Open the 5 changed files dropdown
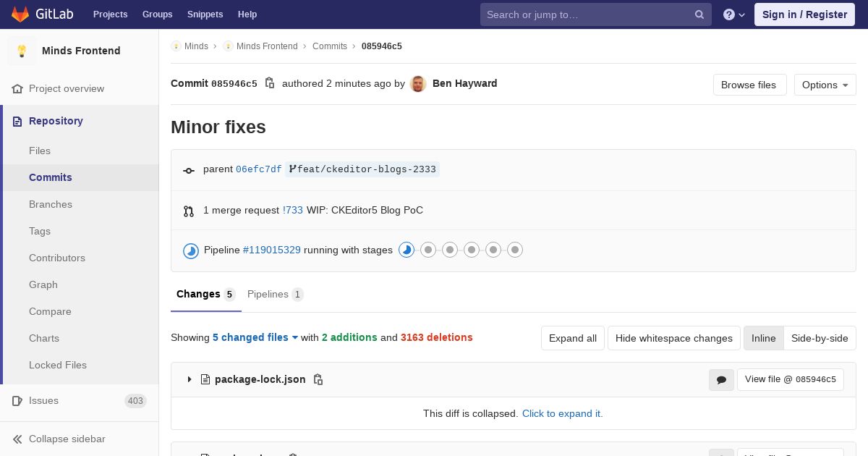Screen dimensions: 868x456 (255, 337)
